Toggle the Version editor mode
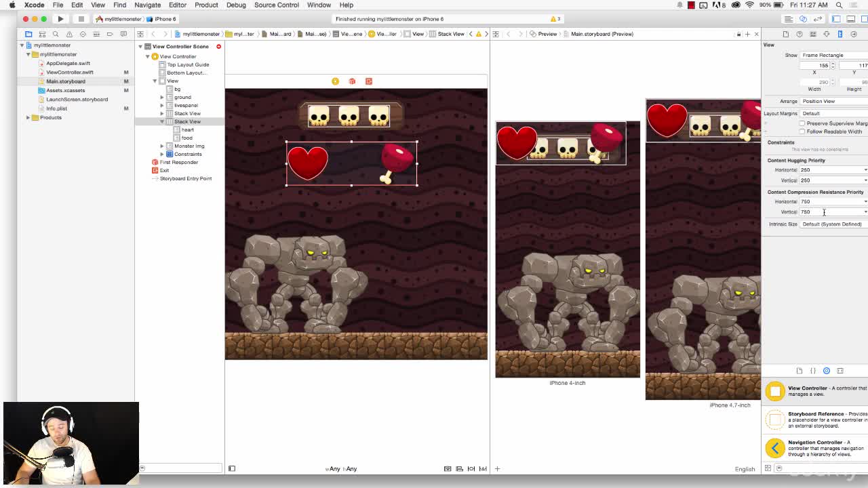 click(818, 19)
